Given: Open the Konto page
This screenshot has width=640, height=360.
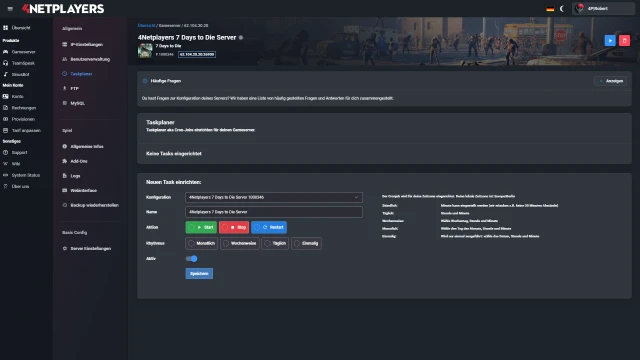Looking at the screenshot, I should click(13, 96).
